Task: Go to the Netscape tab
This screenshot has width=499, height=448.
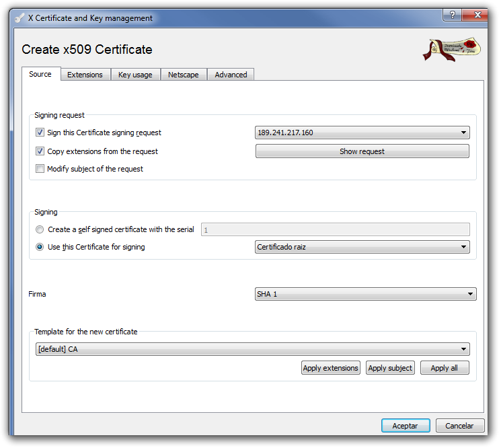Action: click(x=184, y=75)
